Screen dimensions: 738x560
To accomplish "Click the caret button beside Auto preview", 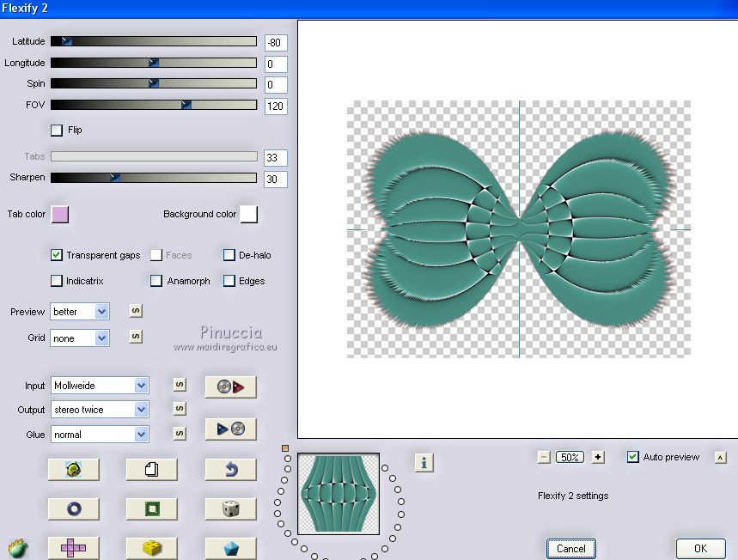I will 720,458.
